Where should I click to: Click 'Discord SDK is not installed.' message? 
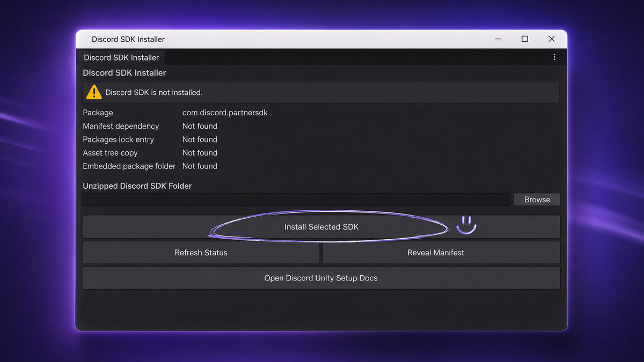(154, 93)
